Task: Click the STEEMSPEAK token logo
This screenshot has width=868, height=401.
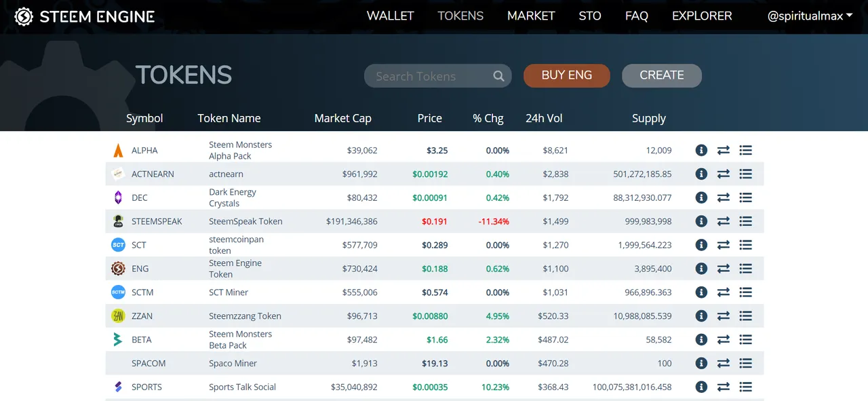Action: tap(118, 221)
